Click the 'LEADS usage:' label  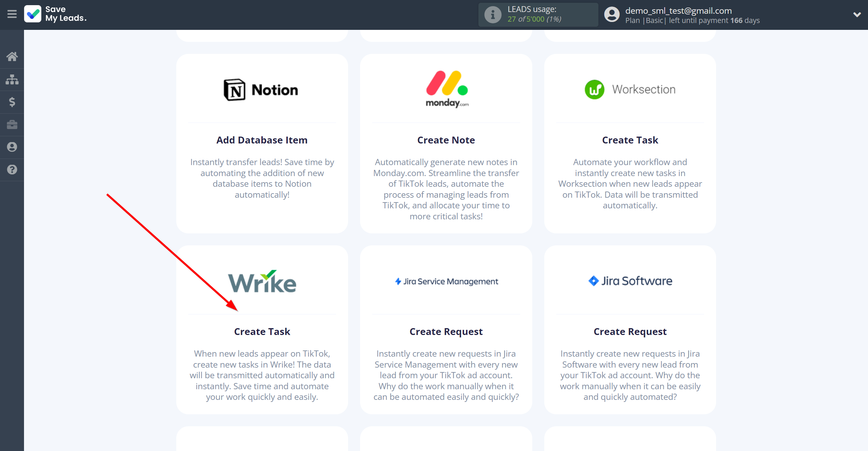(x=532, y=9)
